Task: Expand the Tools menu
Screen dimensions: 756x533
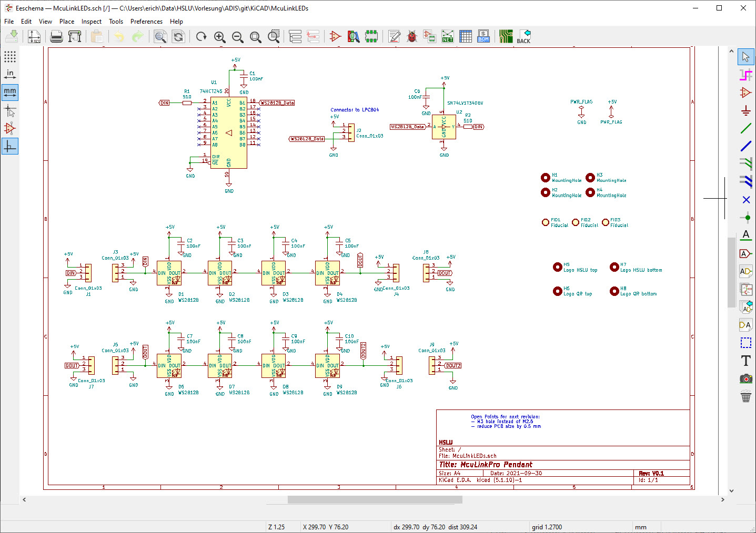Action: pyautogui.click(x=116, y=22)
